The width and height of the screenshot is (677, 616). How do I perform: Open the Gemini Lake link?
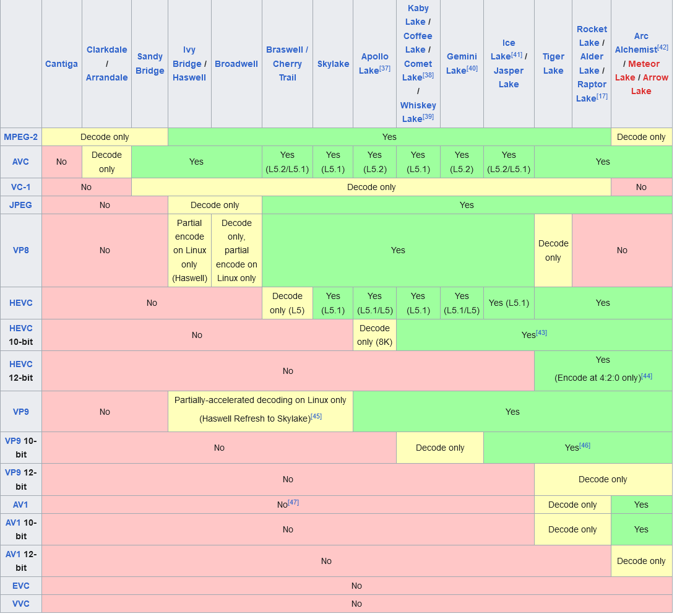460,64
